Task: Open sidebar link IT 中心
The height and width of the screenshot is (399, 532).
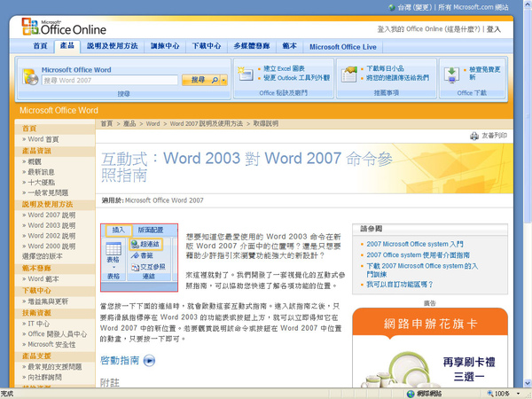Action: click(38, 324)
